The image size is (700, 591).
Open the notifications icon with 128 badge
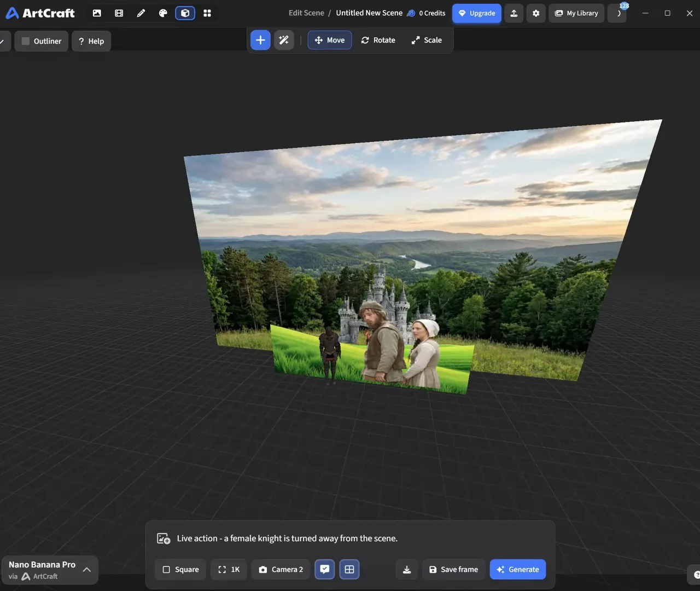(619, 13)
